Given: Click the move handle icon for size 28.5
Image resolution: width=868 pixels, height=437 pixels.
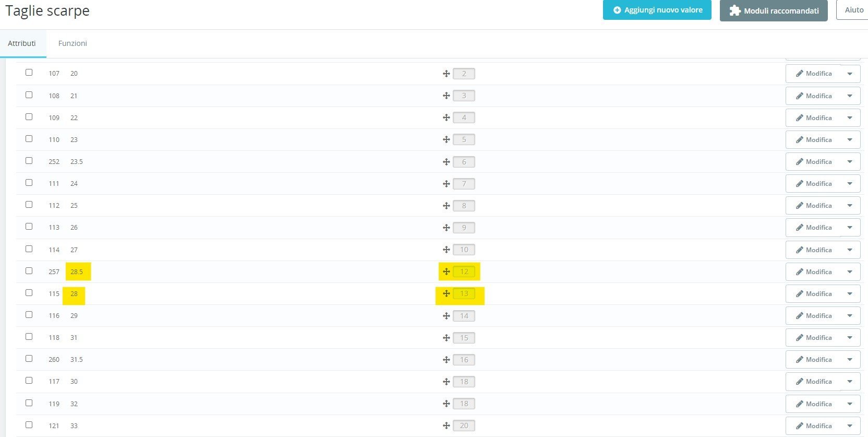Looking at the screenshot, I should pos(446,271).
